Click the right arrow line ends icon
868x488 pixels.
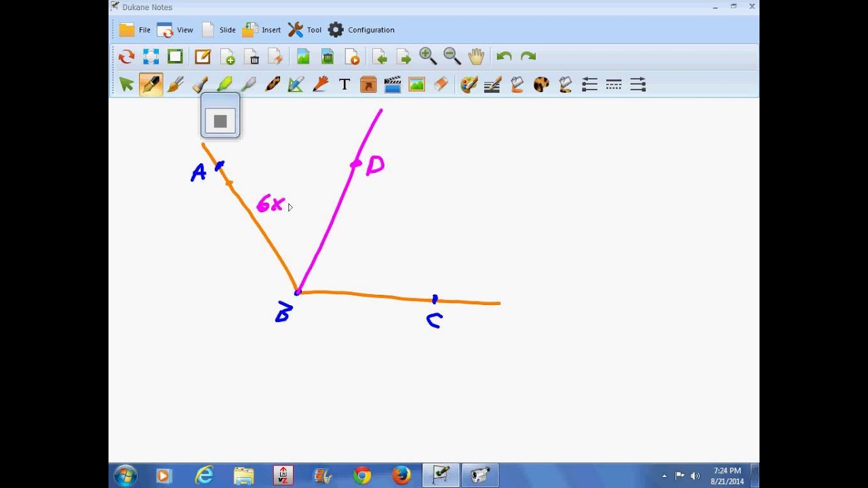[638, 85]
